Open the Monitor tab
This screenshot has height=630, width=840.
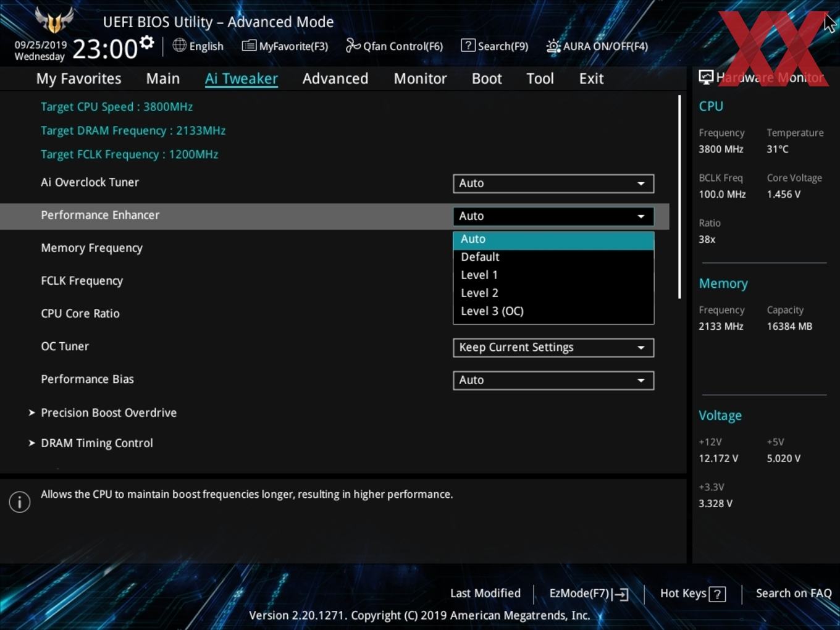(420, 78)
